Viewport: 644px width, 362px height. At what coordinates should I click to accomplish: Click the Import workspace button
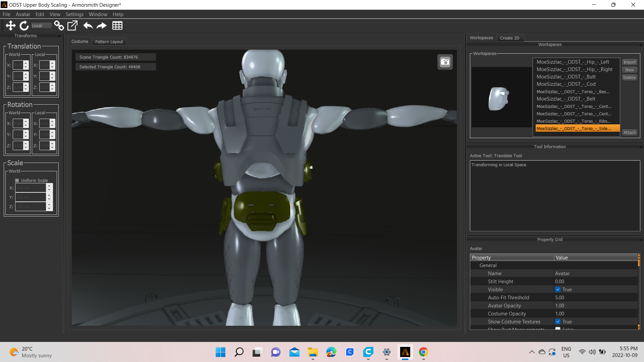(630, 62)
